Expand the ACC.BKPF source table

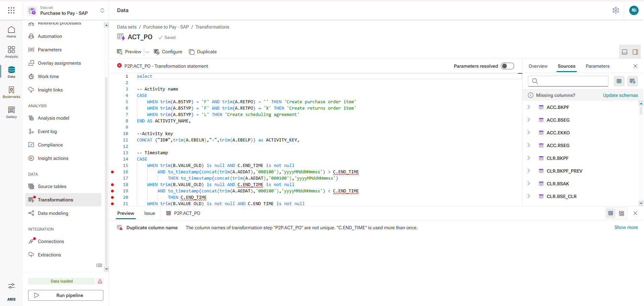529,107
